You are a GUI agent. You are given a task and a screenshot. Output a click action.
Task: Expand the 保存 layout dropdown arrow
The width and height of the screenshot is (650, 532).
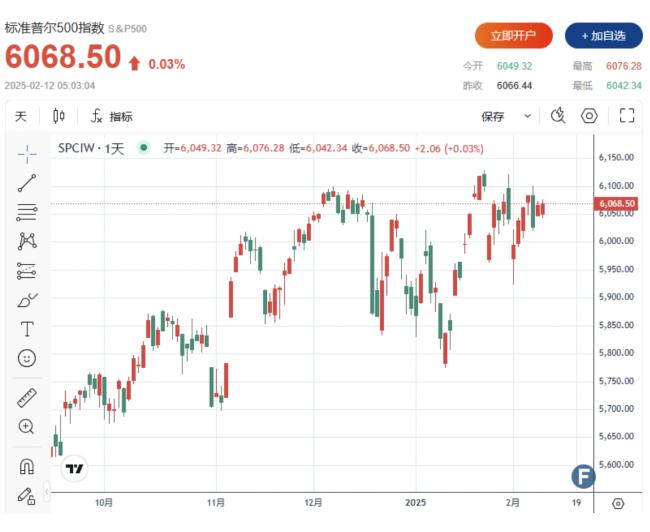[527, 116]
